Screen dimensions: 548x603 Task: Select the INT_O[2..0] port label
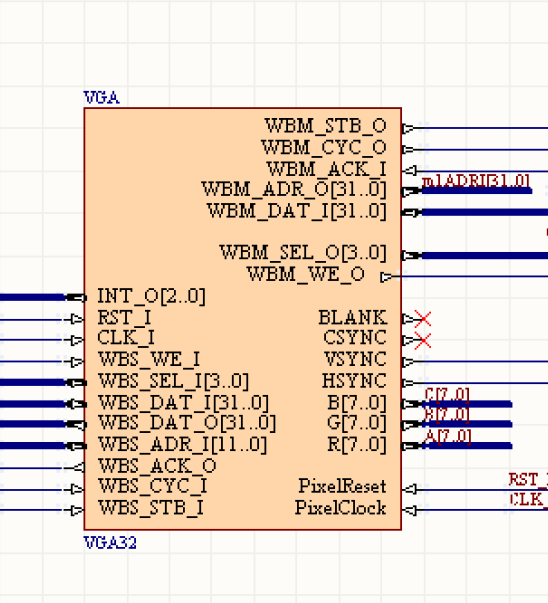click(152, 296)
